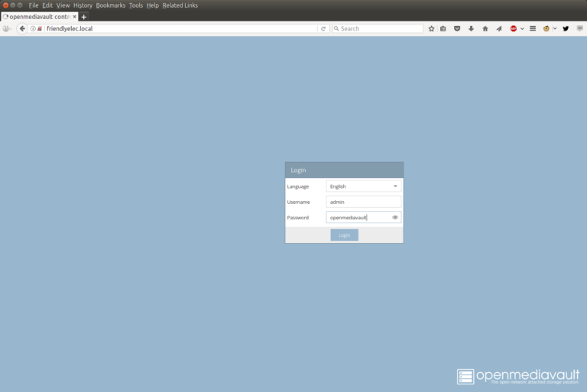Image resolution: width=587 pixels, height=392 pixels.
Task: Open the View menu
Action: click(63, 5)
